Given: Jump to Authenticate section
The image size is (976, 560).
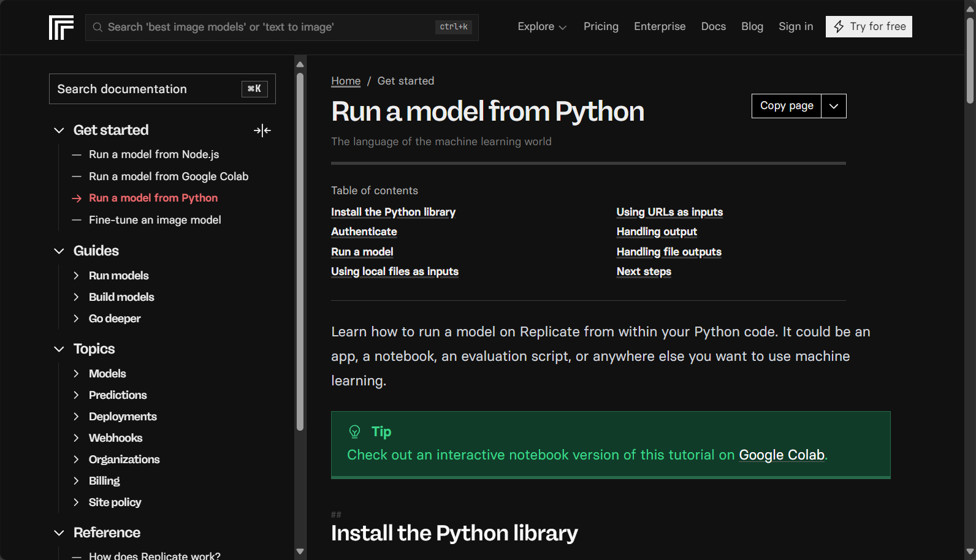Looking at the screenshot, I should [364, 232].
